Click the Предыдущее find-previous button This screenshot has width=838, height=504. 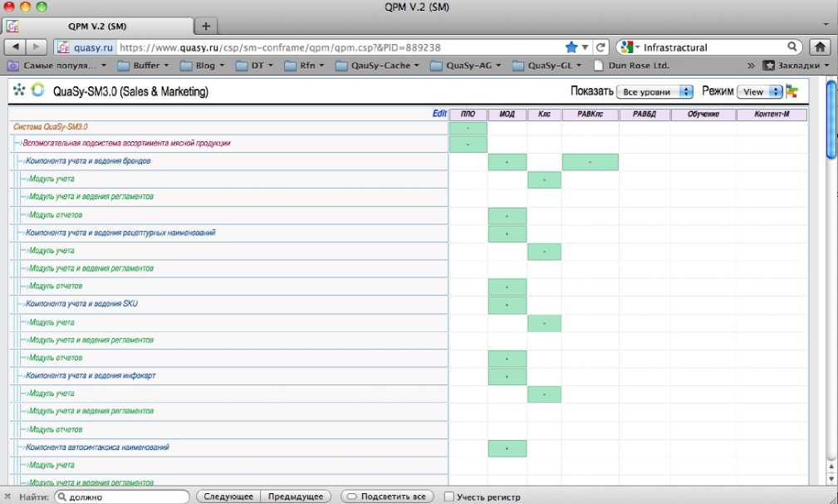click(296, 497)
